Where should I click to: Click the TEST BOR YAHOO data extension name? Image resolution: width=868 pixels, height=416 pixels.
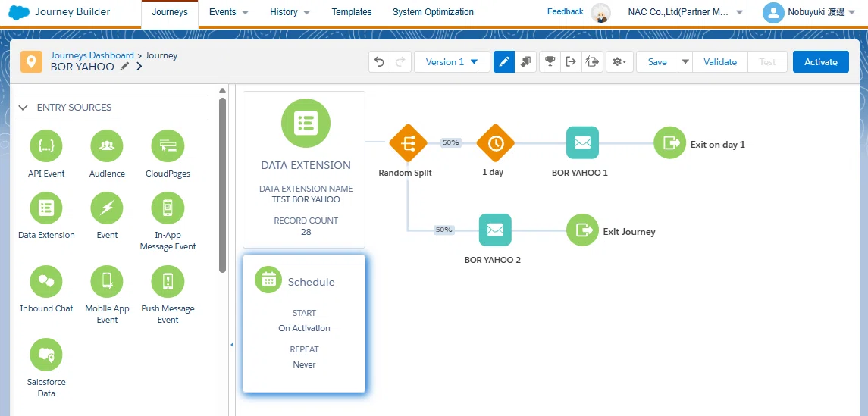click(x=306, y=199)
